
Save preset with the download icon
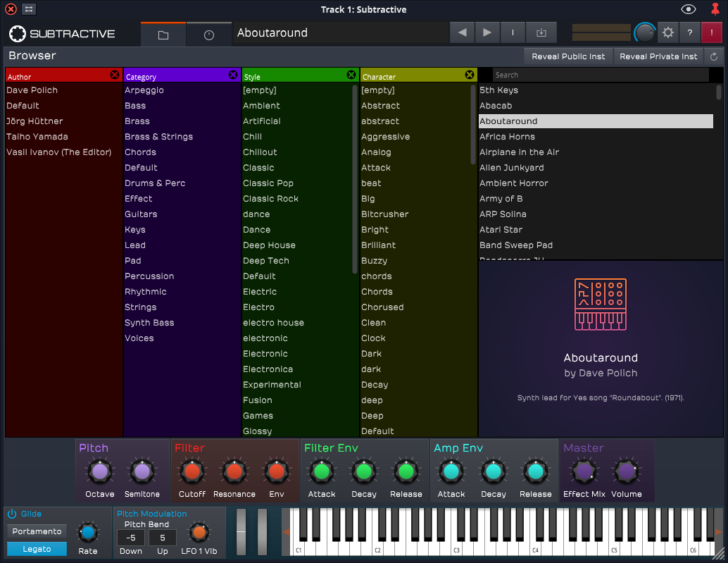click(541, 32)
